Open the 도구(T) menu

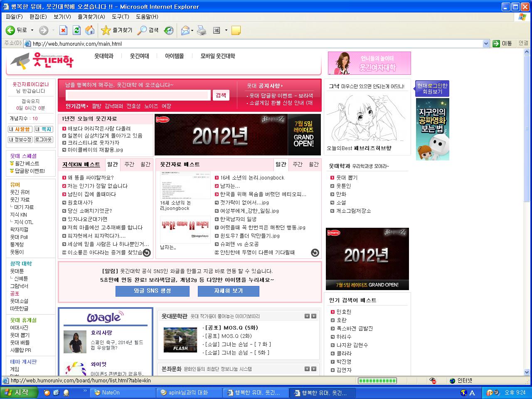pos(121,17)
